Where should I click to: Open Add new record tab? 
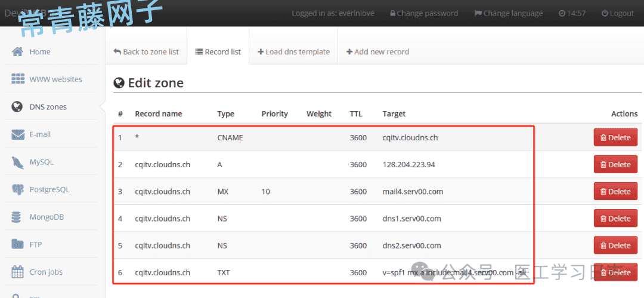[x=378, y=52]
